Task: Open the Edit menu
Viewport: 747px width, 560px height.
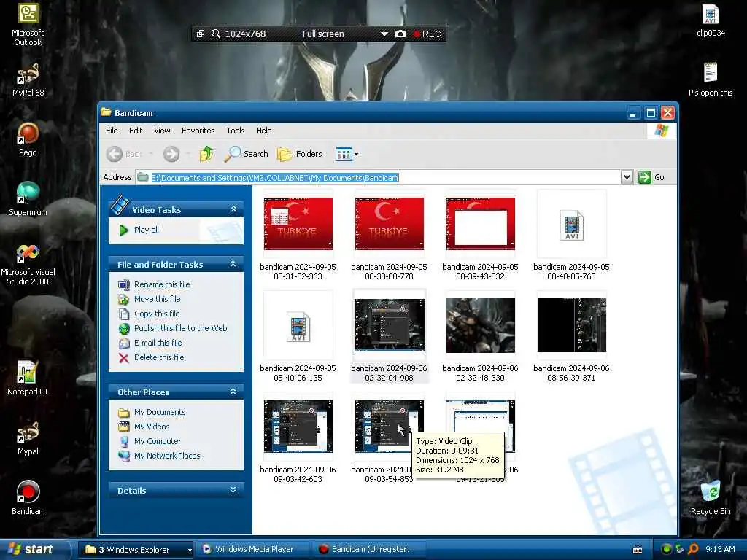Action: click(135, 131)
